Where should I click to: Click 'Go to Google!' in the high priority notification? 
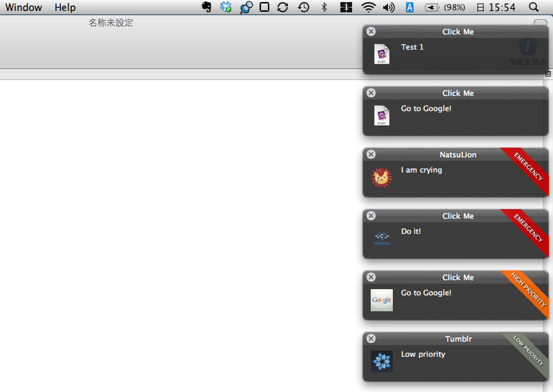(x=426, y=293)
